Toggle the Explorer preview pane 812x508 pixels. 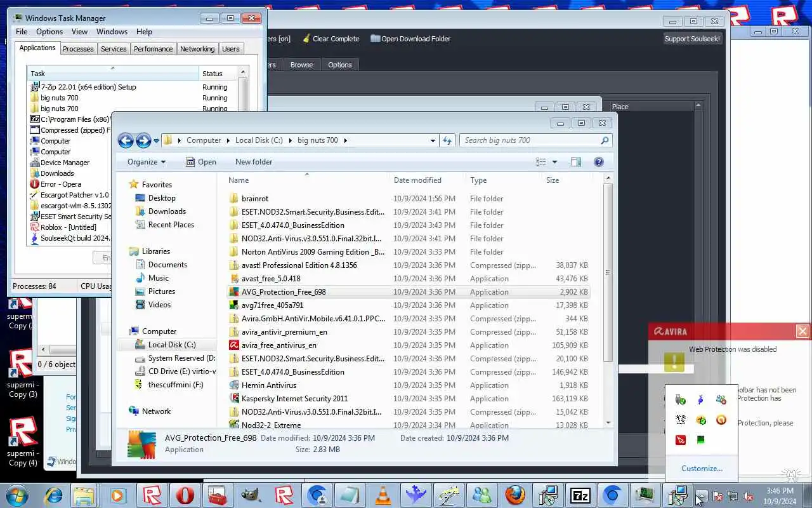click(576, 162)
